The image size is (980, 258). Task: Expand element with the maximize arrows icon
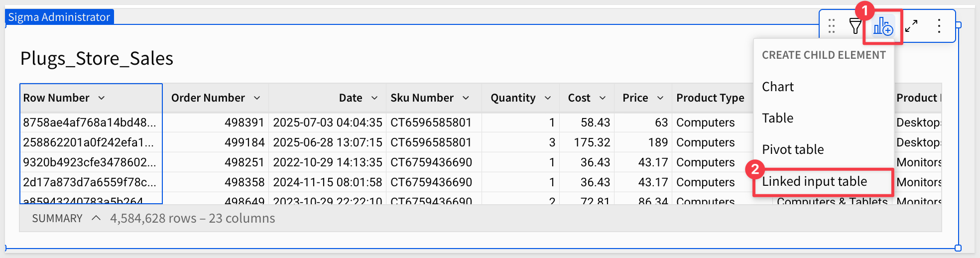tap(911, 26)
